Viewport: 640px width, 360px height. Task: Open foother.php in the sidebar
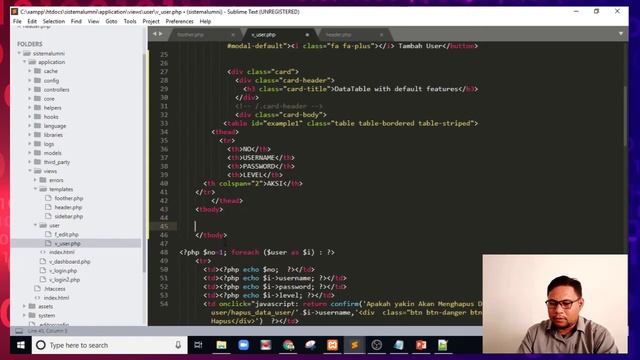pos(69,198)
